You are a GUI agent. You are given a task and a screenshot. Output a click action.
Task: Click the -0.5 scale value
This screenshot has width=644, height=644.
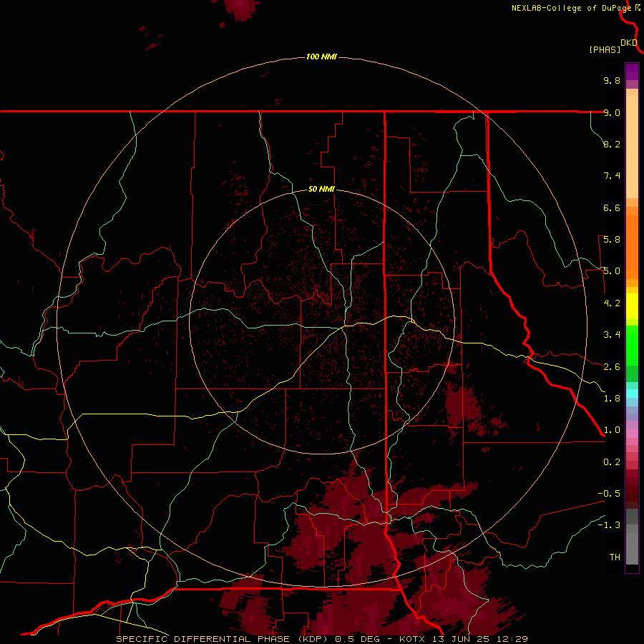point(609,494)
